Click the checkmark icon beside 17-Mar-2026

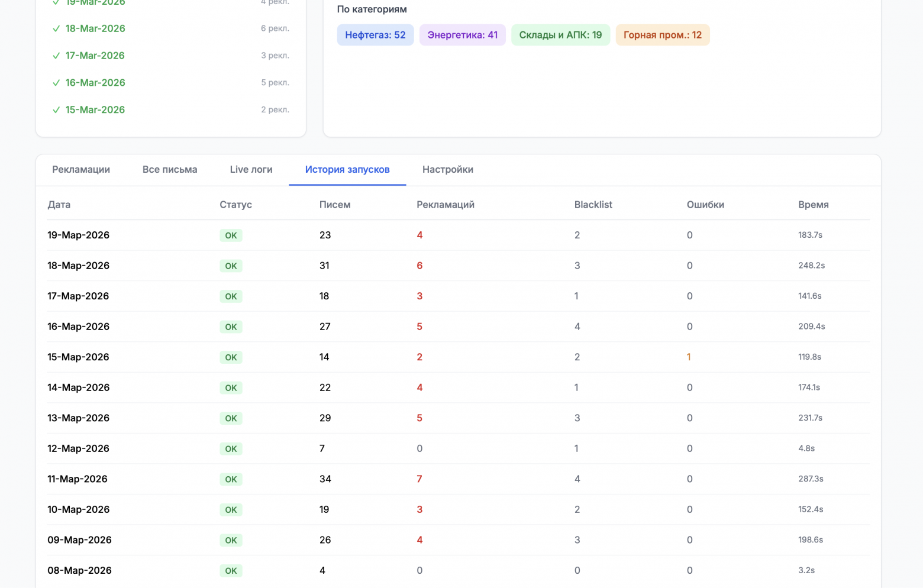[x=56, y=56]
